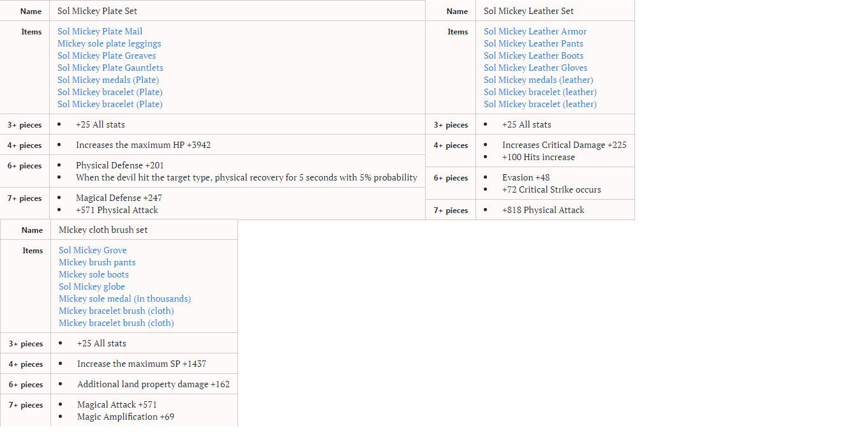Click the Mickey brush pants link
The image size is (868, 437).
97,262
